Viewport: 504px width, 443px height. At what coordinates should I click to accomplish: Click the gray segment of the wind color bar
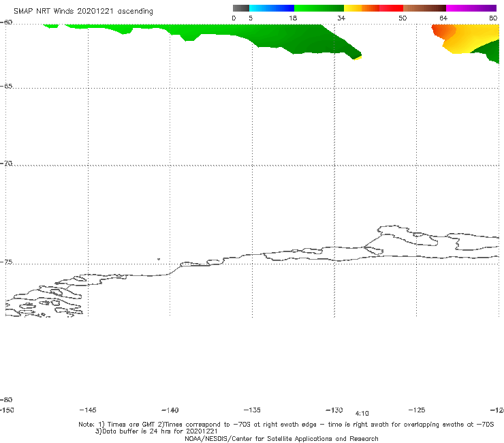point(240,8)
